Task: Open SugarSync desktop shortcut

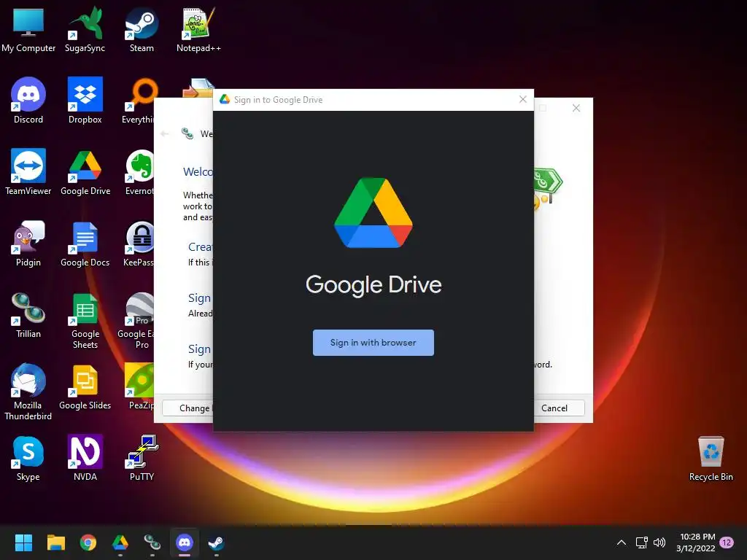Action: pos(85,29)
